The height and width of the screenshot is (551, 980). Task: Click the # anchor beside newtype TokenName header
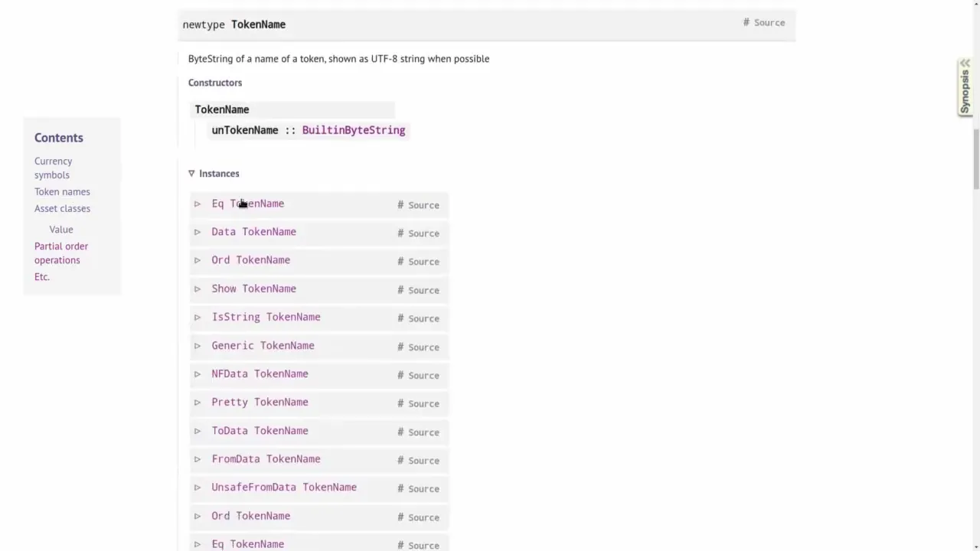tap(746, 22)
